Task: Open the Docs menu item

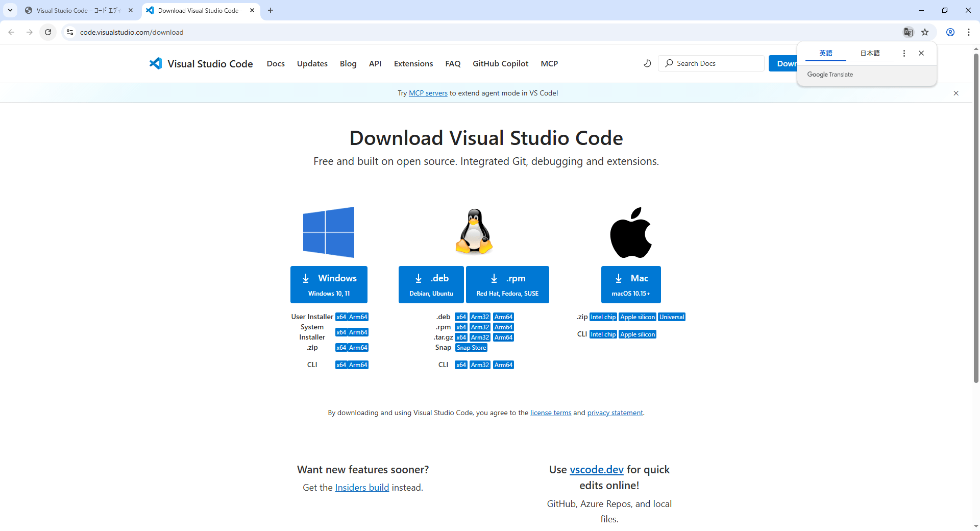Action: point(276,63)
